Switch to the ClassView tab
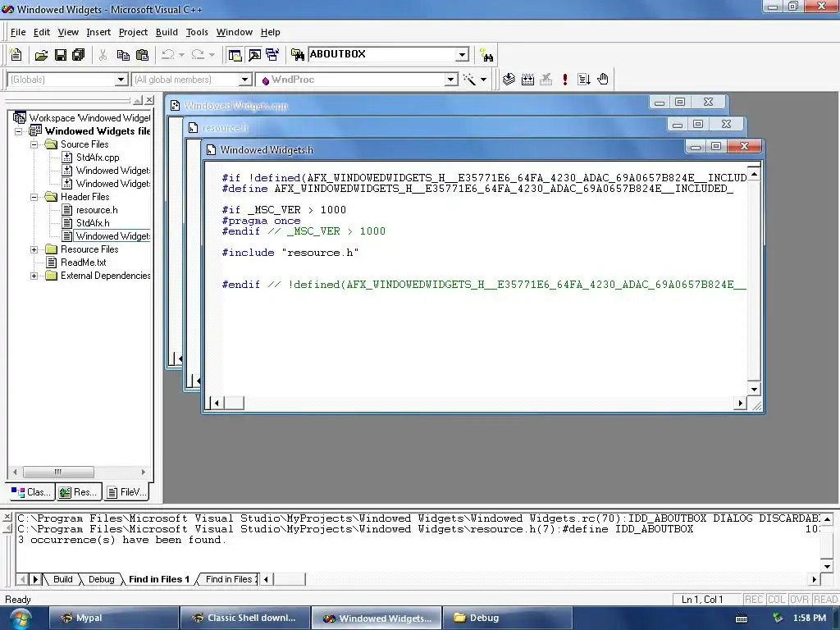 [31, 492]
